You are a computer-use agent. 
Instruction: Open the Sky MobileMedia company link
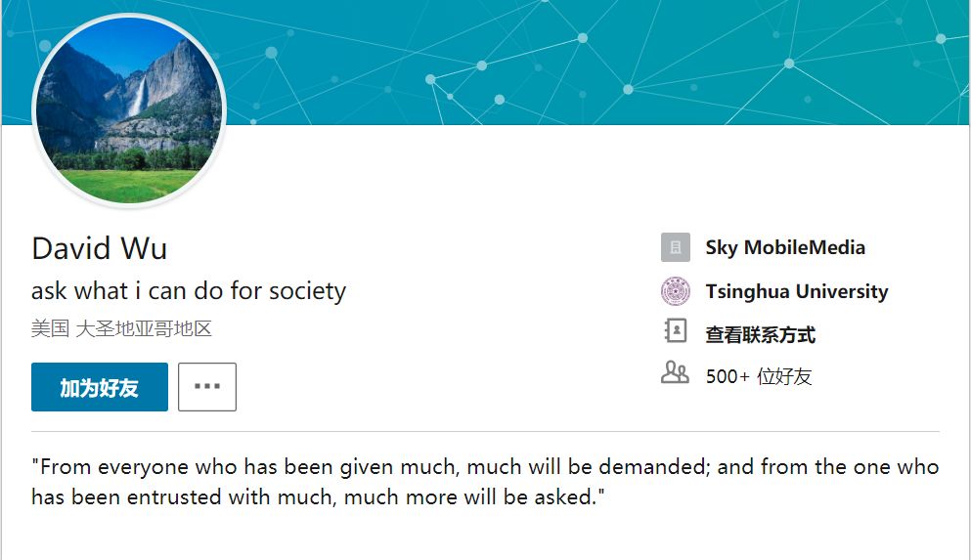(785, 248)
